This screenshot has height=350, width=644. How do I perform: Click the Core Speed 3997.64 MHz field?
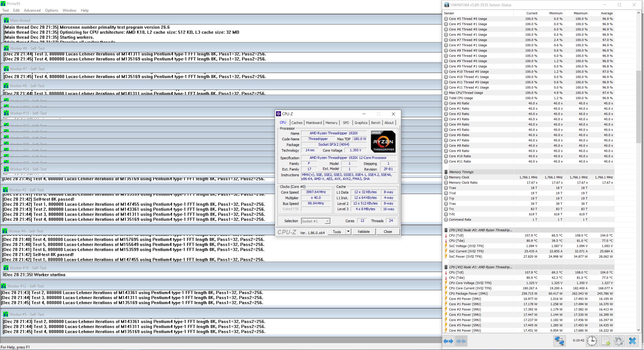tap(316, 192)
